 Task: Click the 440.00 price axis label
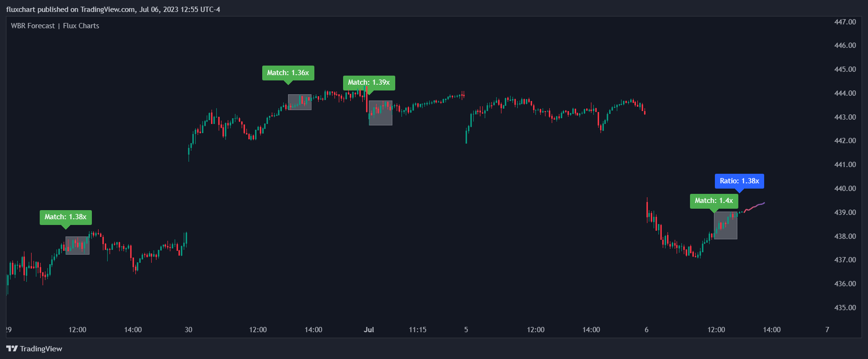845,189
